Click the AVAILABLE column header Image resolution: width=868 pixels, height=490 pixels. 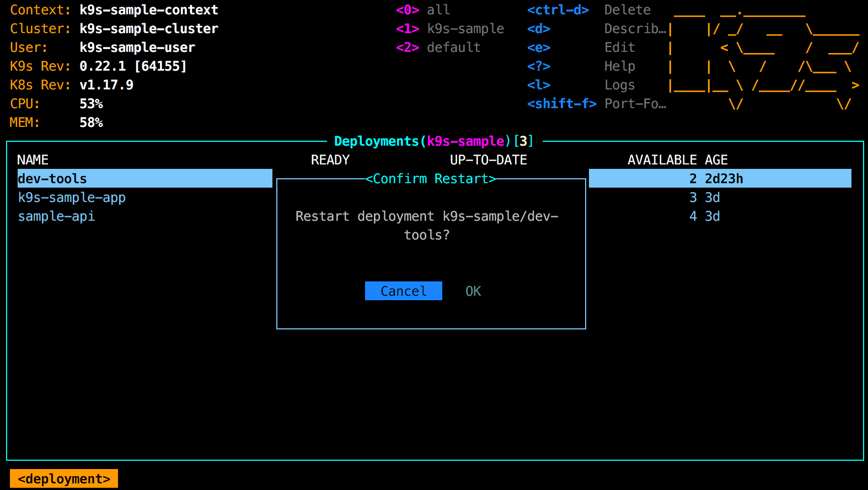pos(662,160)
